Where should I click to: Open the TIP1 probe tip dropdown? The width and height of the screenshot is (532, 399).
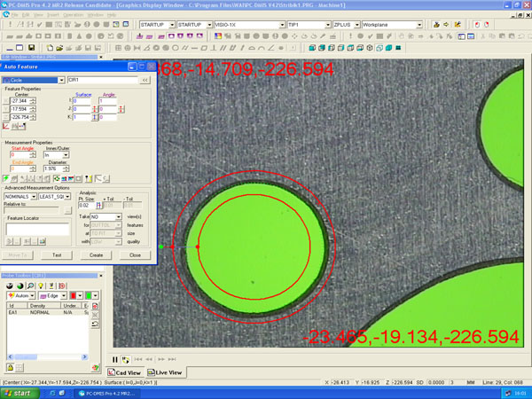click(x=327, y=25)
